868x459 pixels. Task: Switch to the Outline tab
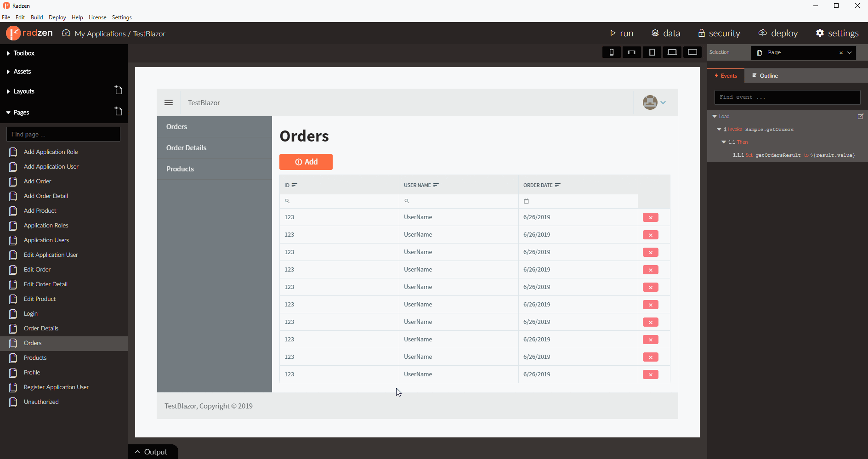[x=765, y=76]
